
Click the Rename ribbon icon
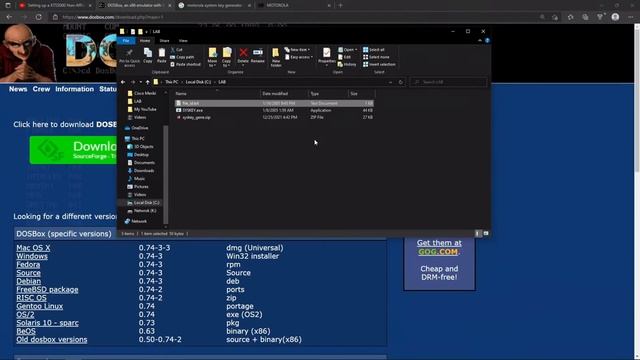pyautogui.click(x=258, y=56)
